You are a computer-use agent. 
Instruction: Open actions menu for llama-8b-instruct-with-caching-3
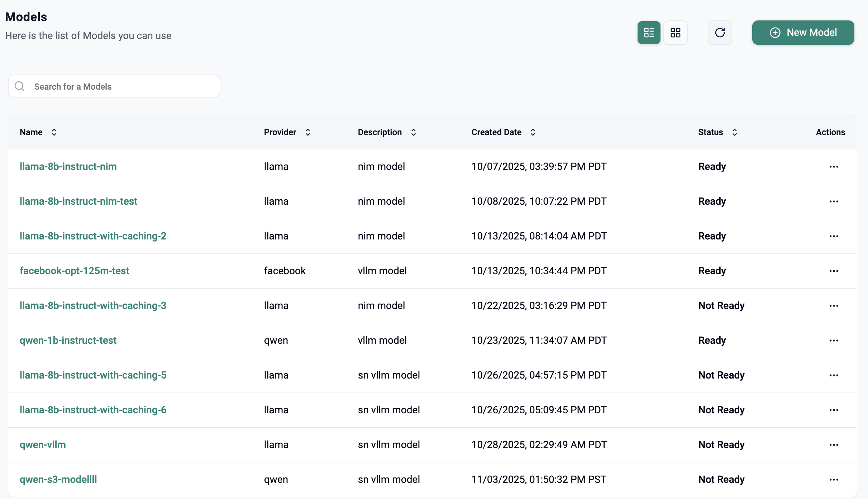[x=834, y=306]
